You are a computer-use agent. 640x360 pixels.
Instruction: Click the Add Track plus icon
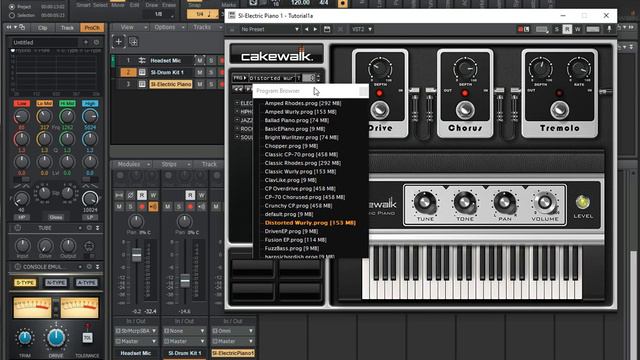[118, 42]
